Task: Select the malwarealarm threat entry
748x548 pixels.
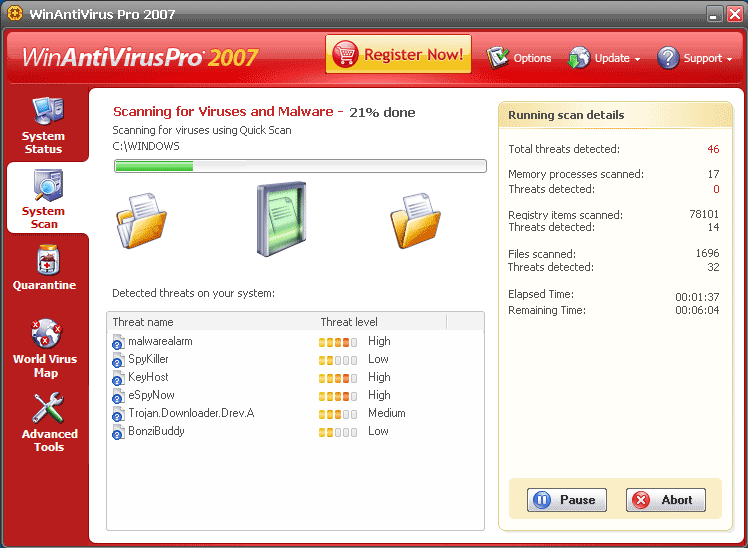Action: click(x=160, y=341)
